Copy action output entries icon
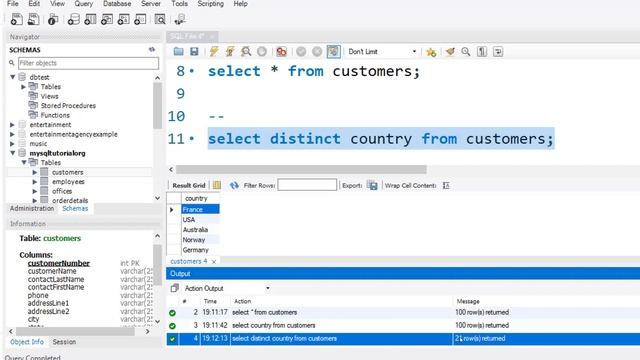This screenshot has height=360, width=640. click(x=175, y=288)
